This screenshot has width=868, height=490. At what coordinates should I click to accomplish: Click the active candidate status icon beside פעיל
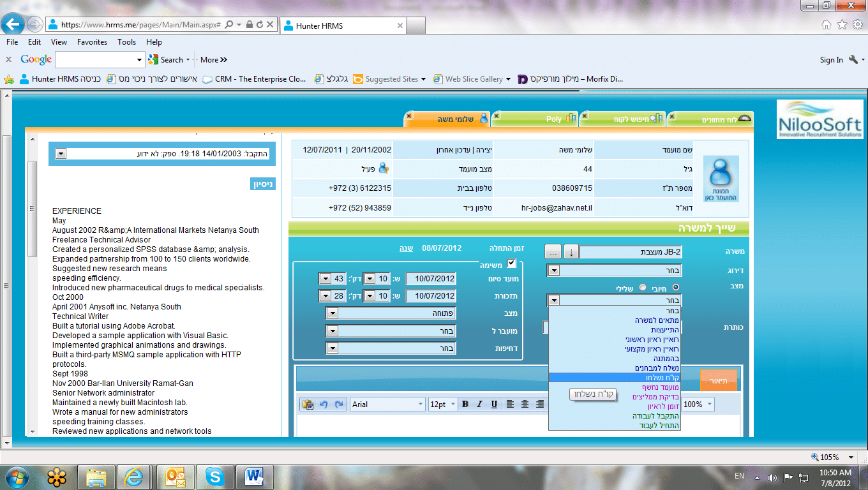[x=384, y=168]
